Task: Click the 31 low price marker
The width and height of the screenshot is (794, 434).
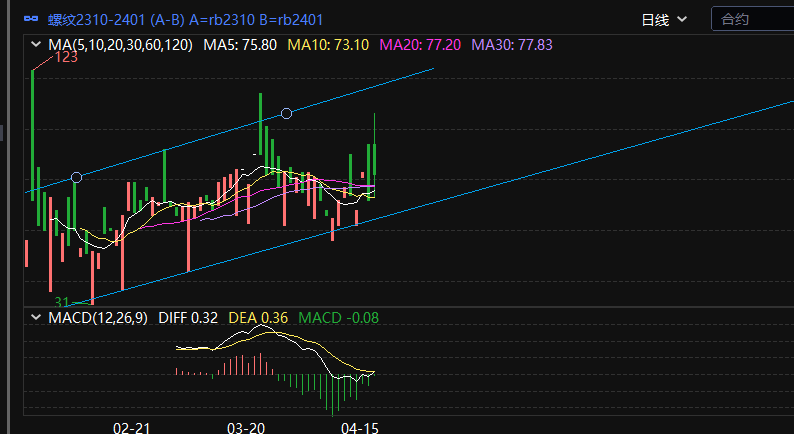Action: click(62, 301)
